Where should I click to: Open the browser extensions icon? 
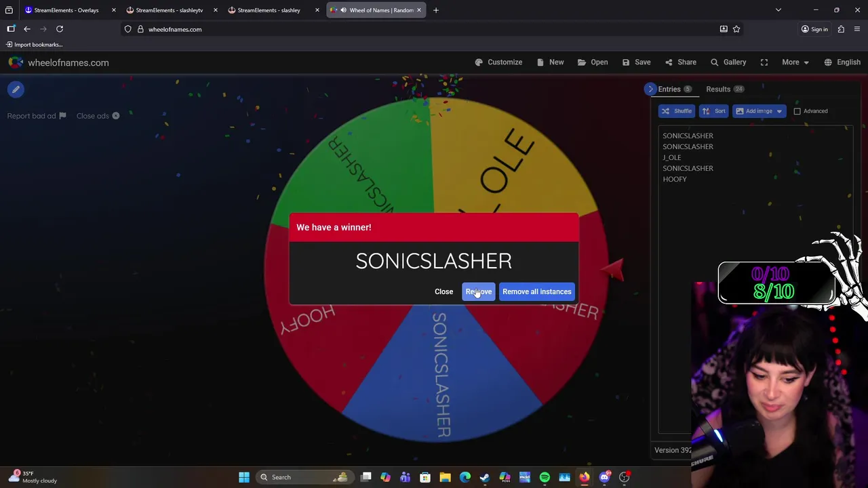[841, 29]
